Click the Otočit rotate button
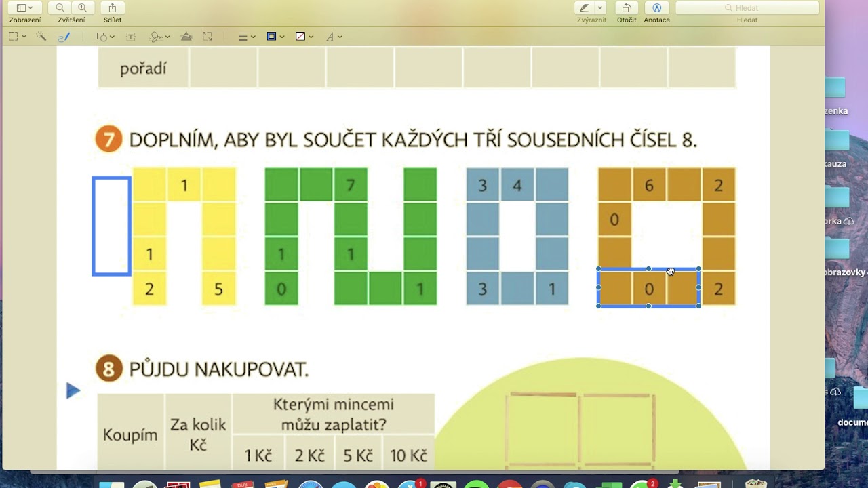This screenshot has width=868, height=488. [627, 7]
